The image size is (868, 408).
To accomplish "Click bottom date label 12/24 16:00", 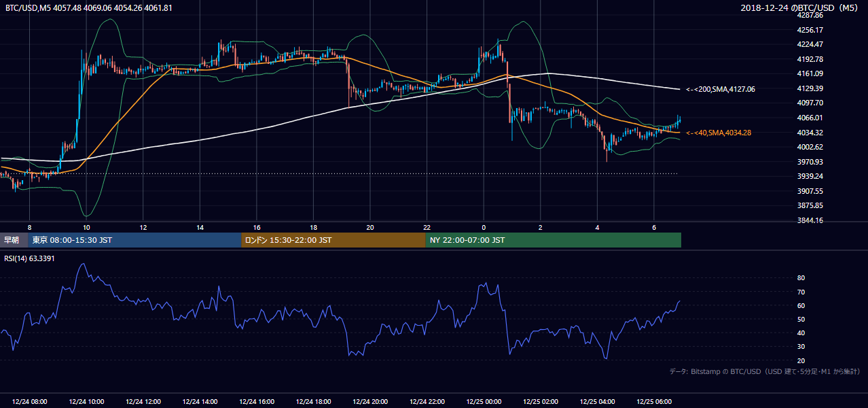I will (257, 402).
